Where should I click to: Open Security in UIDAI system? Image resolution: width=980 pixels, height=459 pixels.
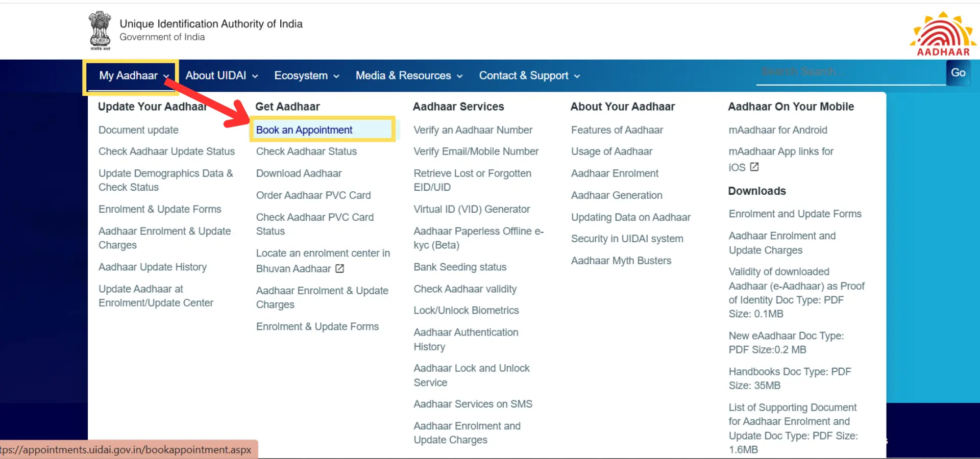pos(627,239)
